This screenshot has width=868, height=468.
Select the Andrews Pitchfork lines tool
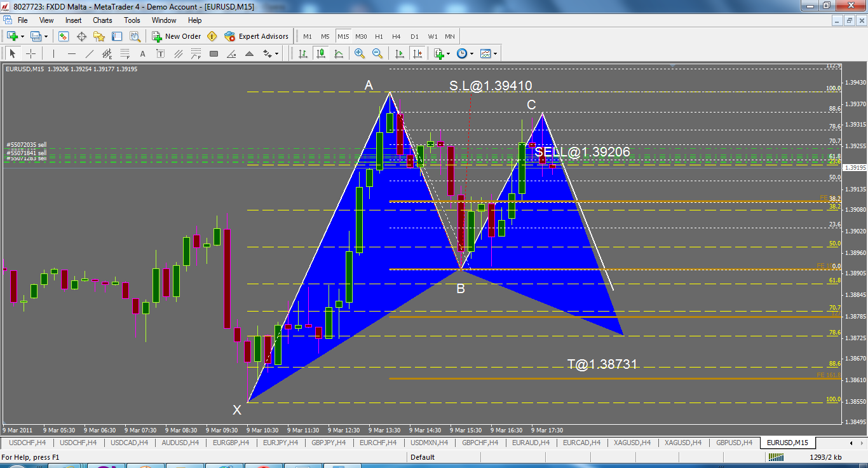pyautogui.click(x=178, y=53)
